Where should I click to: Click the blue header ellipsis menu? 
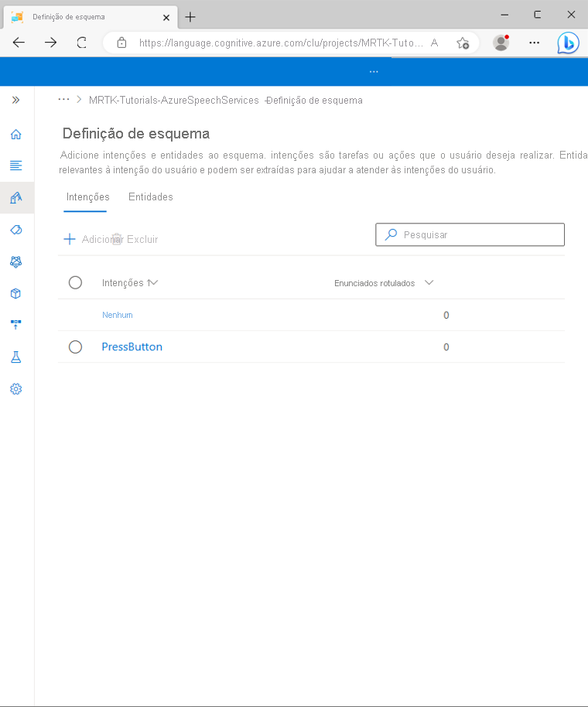(x=374, y=72)
